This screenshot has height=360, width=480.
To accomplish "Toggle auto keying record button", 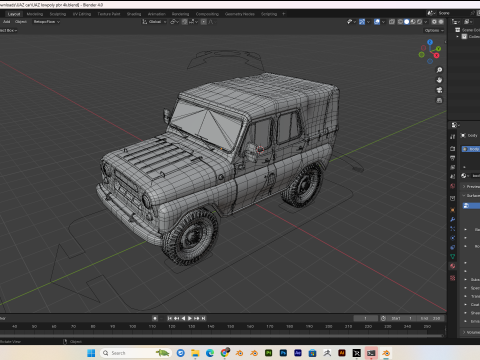I will tap(155, 318).
